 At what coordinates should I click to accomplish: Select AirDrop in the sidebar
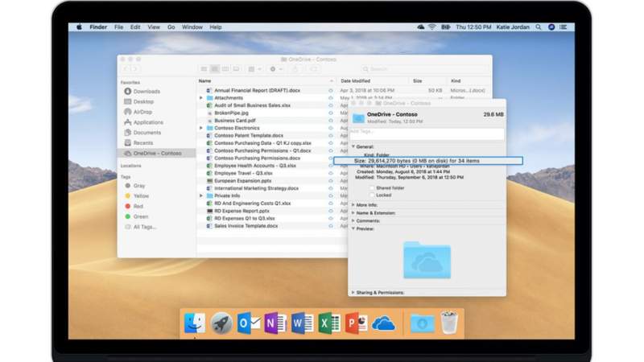click(156, 112)
